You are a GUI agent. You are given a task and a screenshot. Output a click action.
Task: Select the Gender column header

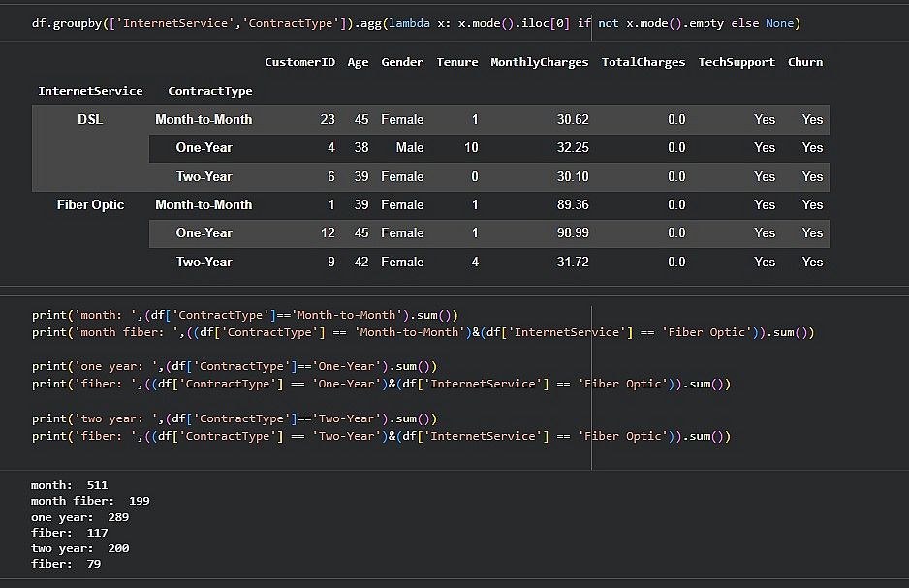pos(402,62)
